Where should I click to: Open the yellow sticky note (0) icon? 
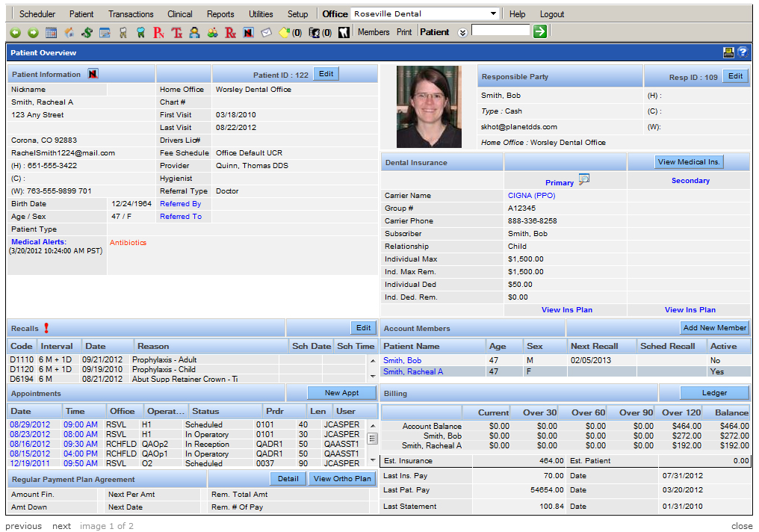291,32
